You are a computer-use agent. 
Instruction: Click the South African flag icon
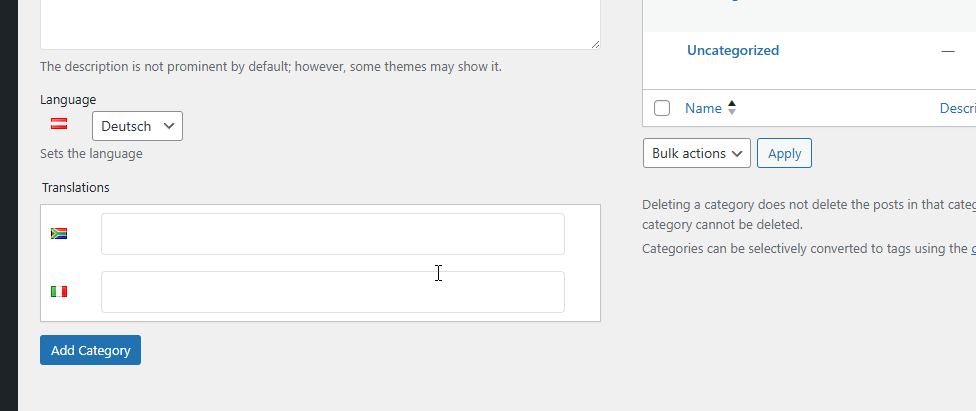click(x=59, y=233)
